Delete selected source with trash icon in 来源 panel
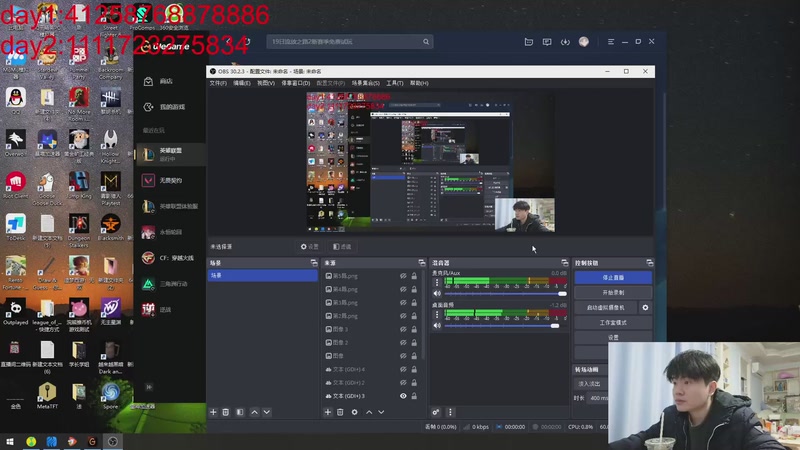Viewport: 800px width, 450px height. (340, 412)
